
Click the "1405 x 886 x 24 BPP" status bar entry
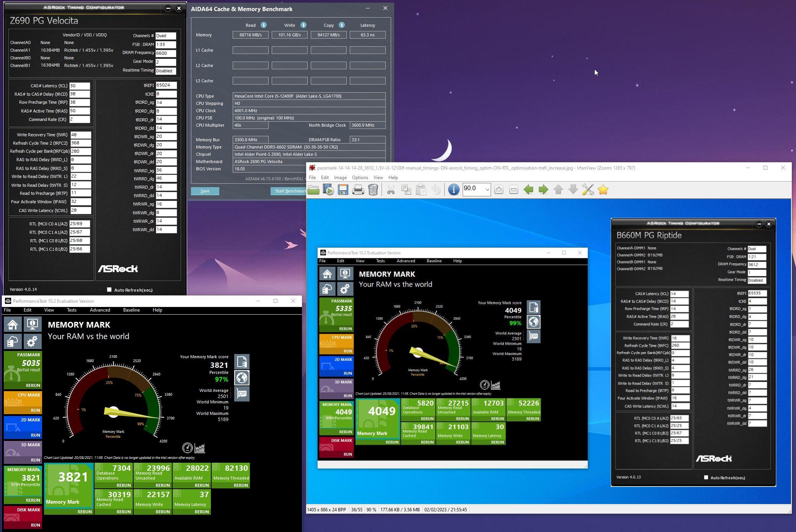[326, 510]
